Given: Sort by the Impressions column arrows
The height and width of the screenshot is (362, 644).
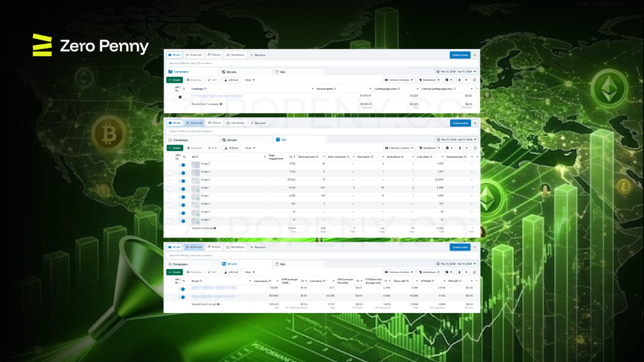Looking at the screenshot, I should pyautogui.click(x=270, y=281).
